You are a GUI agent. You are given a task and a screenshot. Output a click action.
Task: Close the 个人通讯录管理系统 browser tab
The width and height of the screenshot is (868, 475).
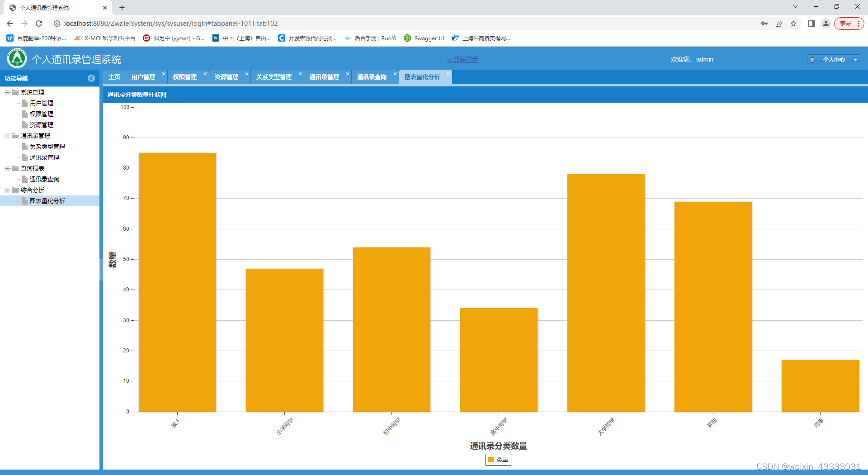tap(105, 8)
